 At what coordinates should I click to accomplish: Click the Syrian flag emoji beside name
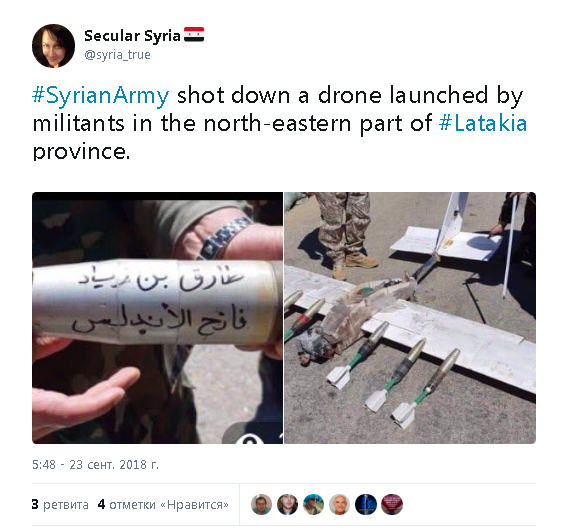194,35
